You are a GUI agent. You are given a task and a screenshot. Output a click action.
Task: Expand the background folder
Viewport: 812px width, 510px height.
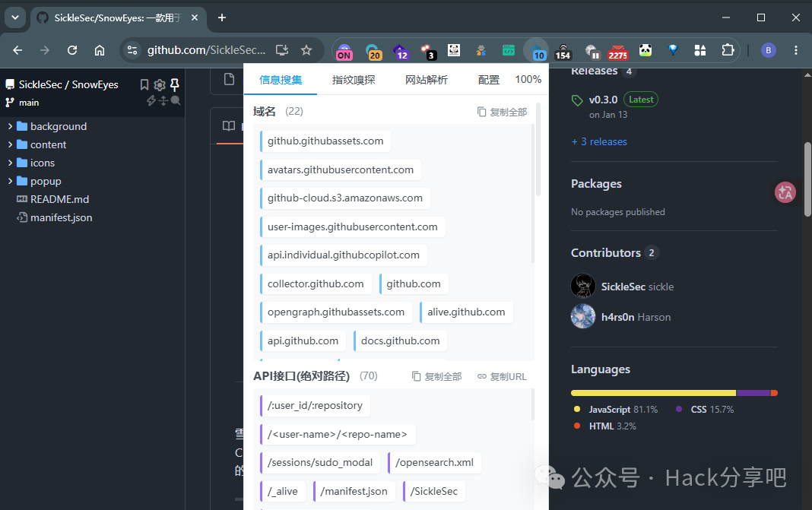[x=10, y=126]
